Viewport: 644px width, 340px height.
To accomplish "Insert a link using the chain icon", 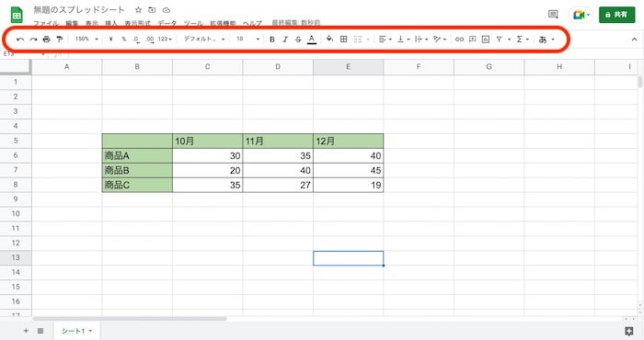I will (x=459, y=40).
